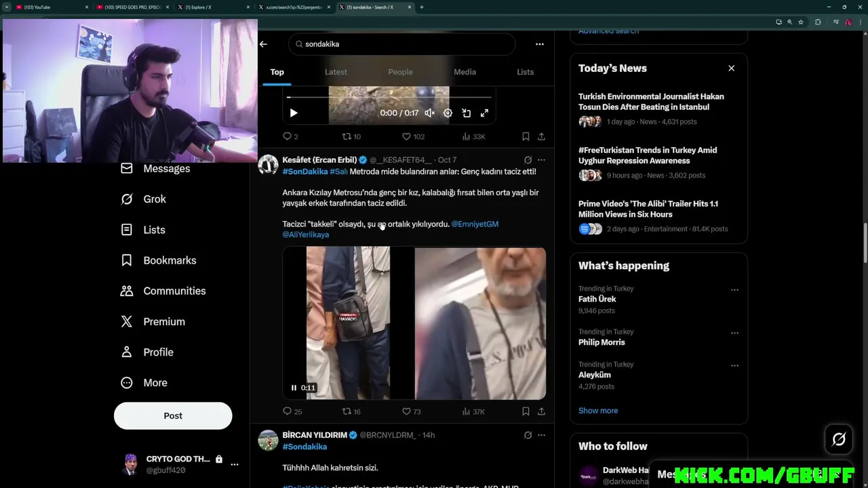Viewport: 868px width, 488px height.
Task: Open Lists from the sidebar
Action: 143,230
